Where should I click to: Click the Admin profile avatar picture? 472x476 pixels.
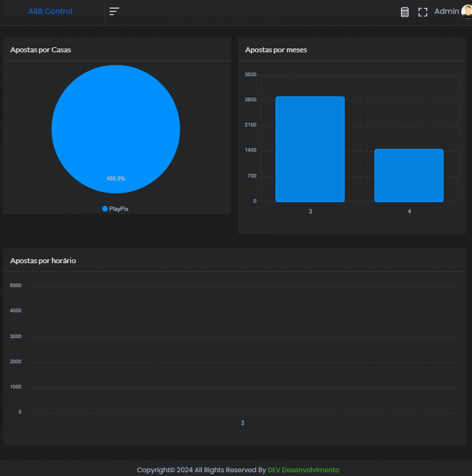(466, 11)
